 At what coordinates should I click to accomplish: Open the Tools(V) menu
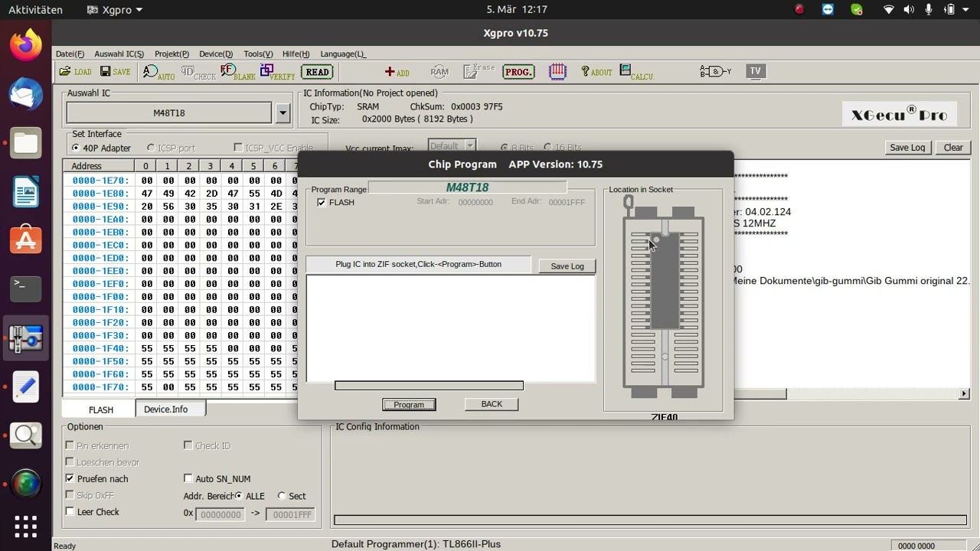(x=258, y=54)
